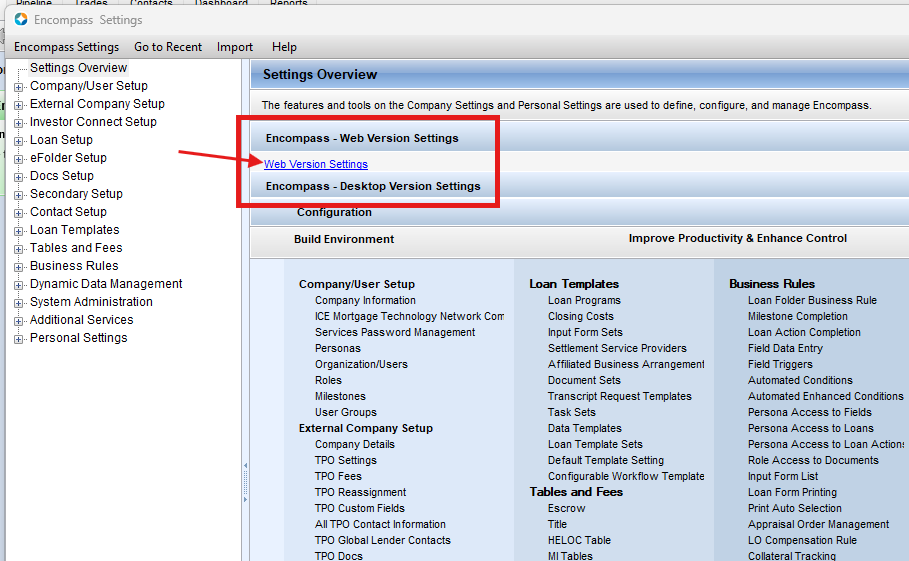Expand the Loan Setup tree node
The width and height of the screenshot is (909, 561).
(x=19, y=141)
